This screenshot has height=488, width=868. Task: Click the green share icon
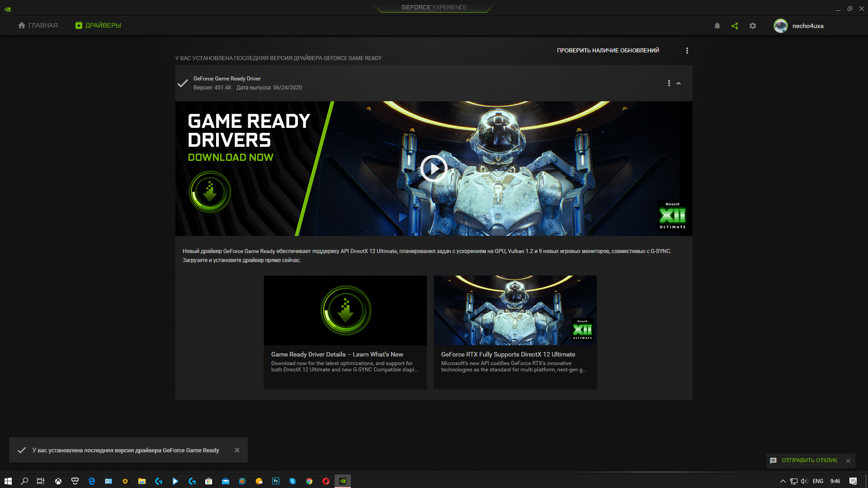coord(735,26)
